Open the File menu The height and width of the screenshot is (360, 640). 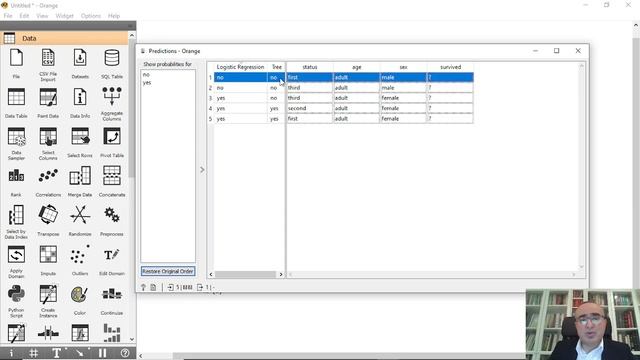(x=8, y=16)
